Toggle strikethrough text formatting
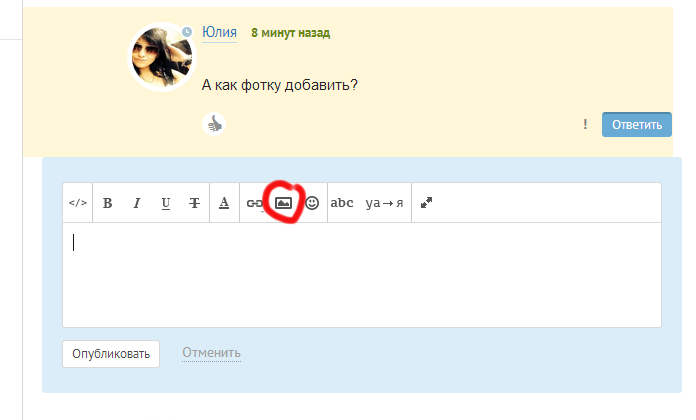This screenshot has height=420, width=696. point(194,203)
